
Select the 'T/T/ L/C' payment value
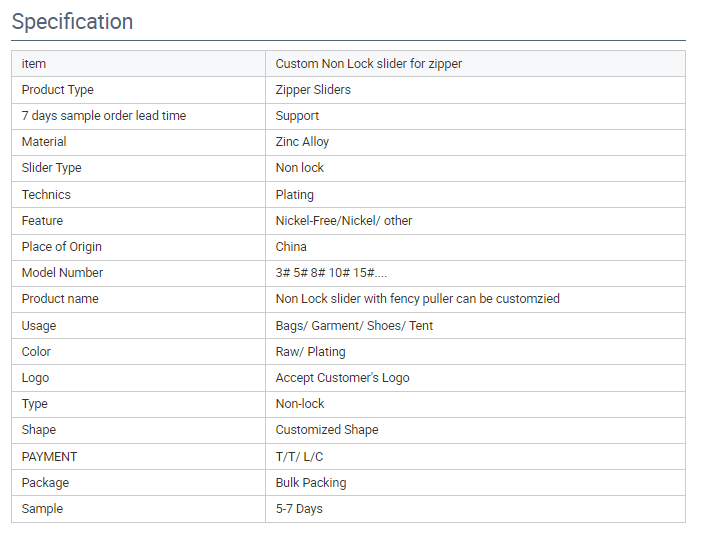(299, 457)
